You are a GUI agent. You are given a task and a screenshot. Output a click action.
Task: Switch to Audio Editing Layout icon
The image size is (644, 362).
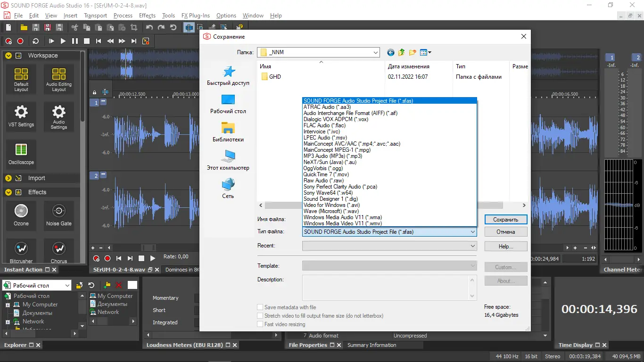click(59, 79)
